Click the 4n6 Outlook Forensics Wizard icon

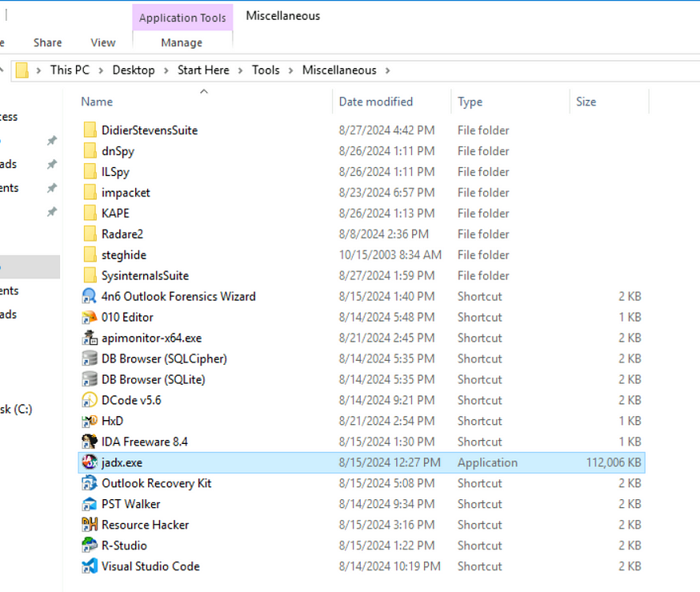[x=90, y=296]
